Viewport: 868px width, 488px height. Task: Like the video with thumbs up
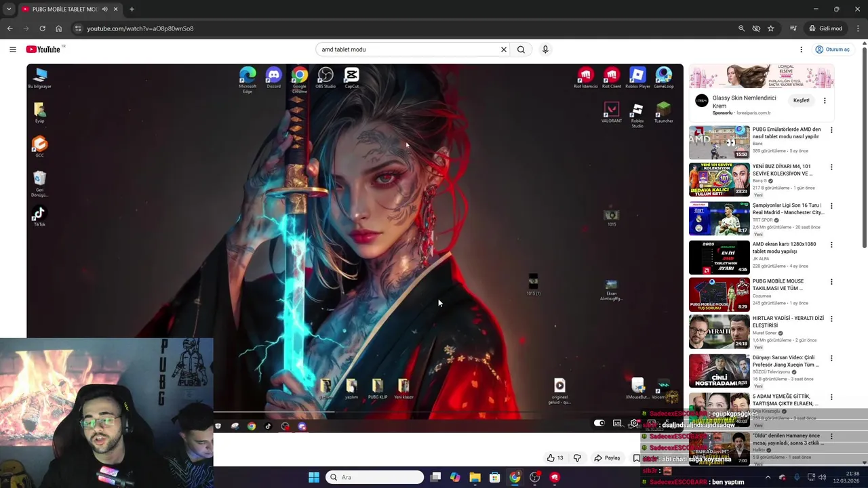pyautogui.click(x=555, y=457)
